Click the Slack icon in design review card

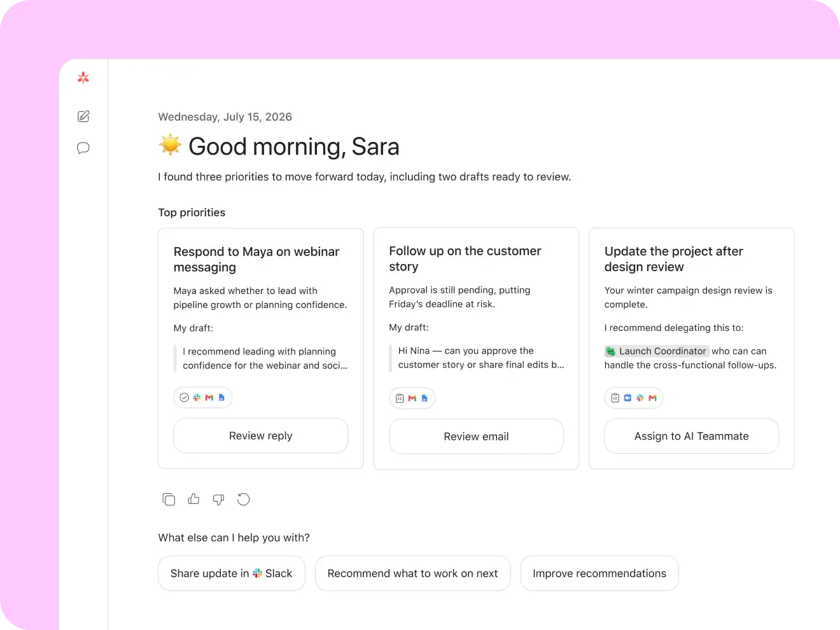tap(640, 398)
